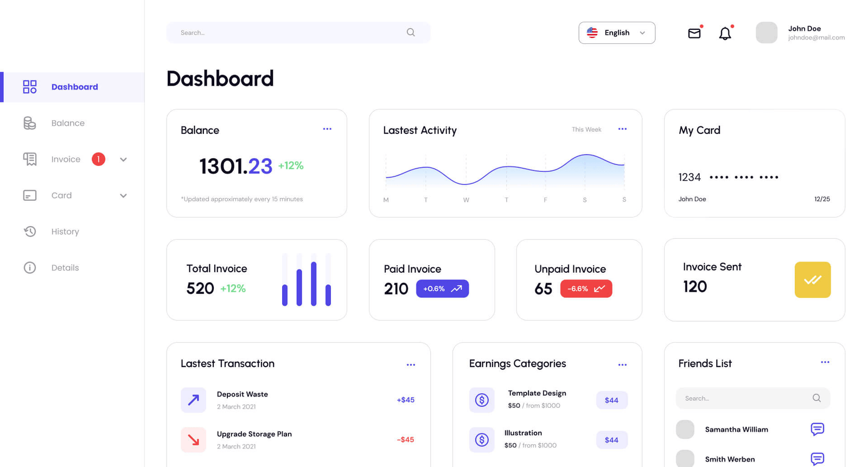Open the Balance card three-dot menu
The width and height of the screenshot is (868, 467).
pos(327,129)
